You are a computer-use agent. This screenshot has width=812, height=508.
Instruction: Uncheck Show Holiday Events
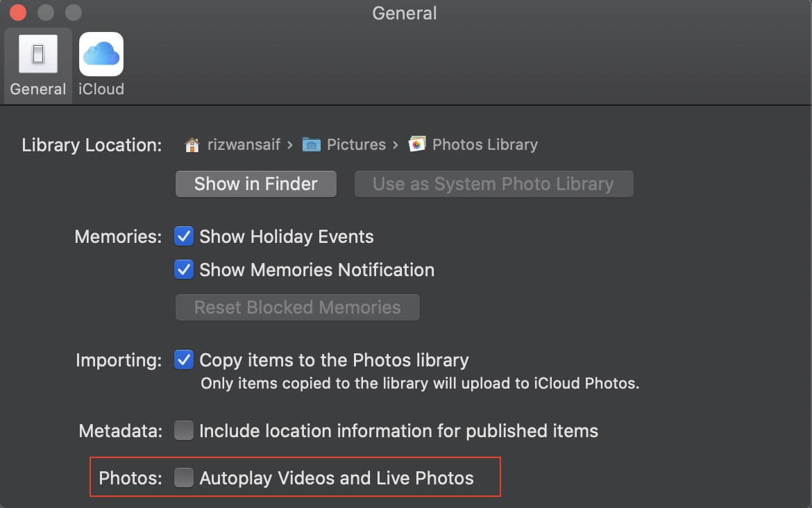point(184,237)
